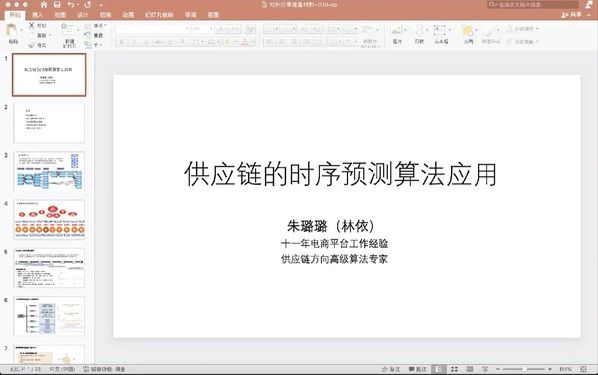Click the Text Box (文本框) icon

pyautogui.click(x=439, y=30)
